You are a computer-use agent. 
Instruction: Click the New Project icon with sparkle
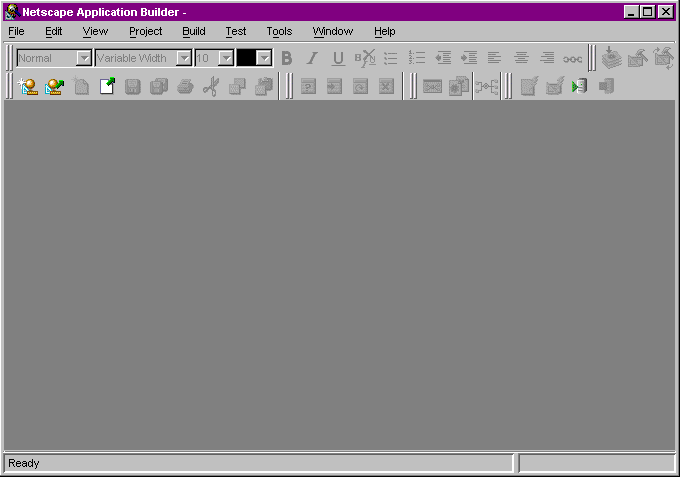(28, 86)
